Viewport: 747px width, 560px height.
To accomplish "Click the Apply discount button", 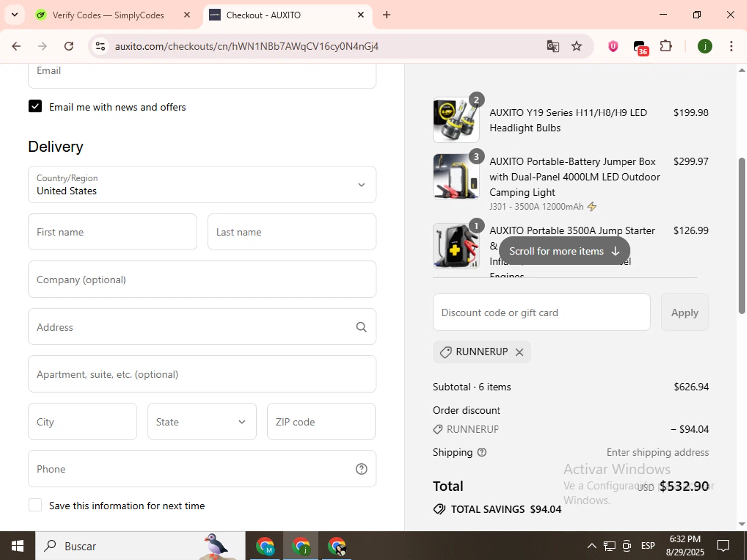I will [x=685, y=312].
